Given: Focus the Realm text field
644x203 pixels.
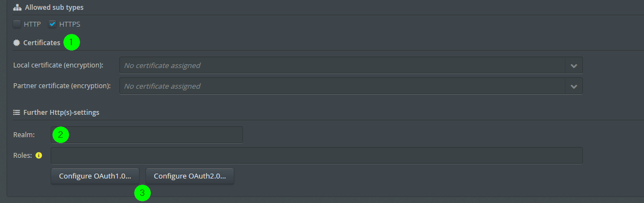Looking at the screenshot, I should (147, 135).
